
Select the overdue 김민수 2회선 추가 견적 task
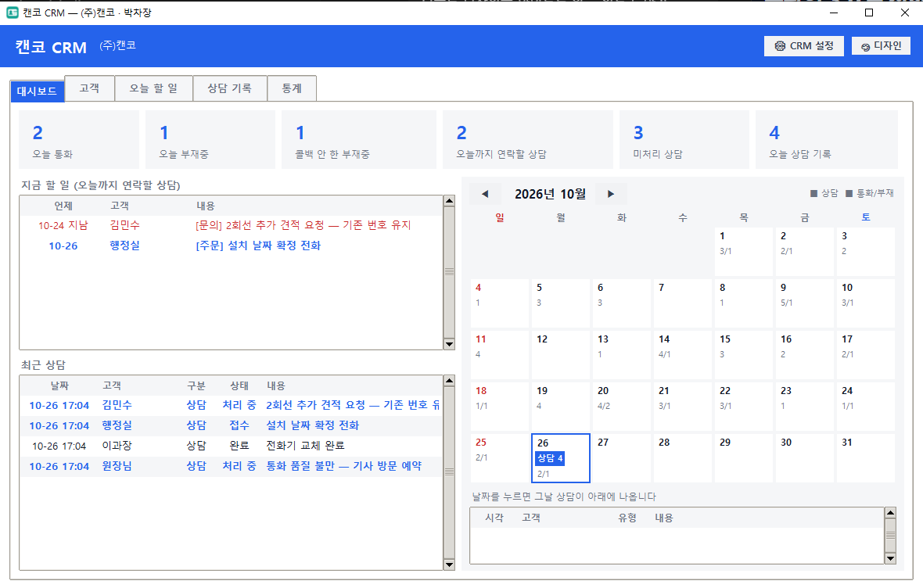tap(231, 225)
